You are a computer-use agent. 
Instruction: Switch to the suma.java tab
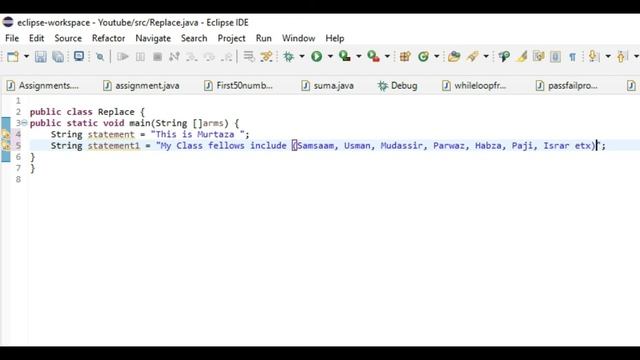328,86
